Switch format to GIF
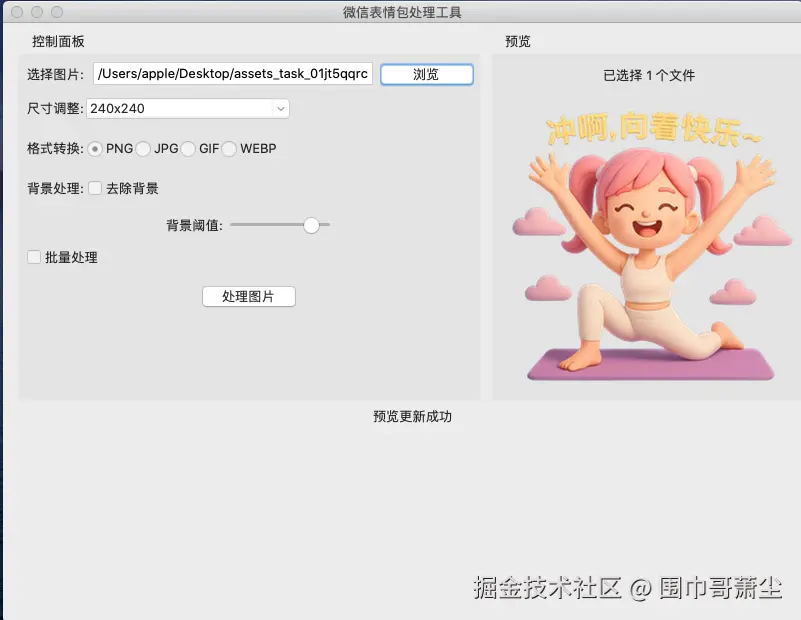 pyautogui.click(x=188, y=148)
